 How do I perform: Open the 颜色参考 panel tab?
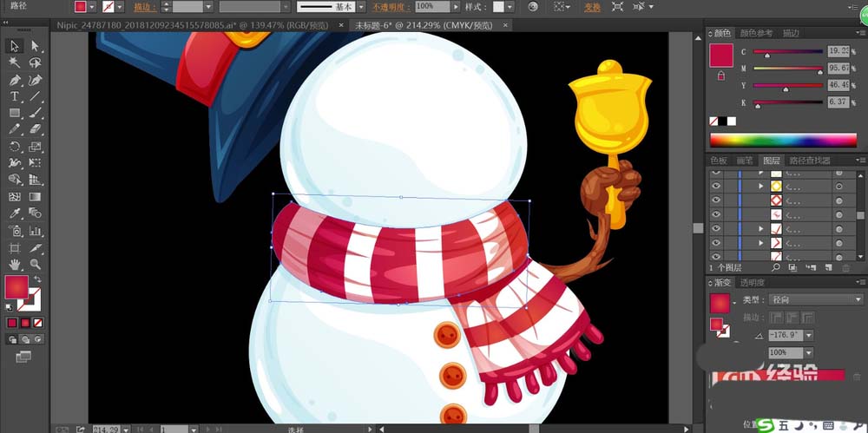tap(756, 33)
